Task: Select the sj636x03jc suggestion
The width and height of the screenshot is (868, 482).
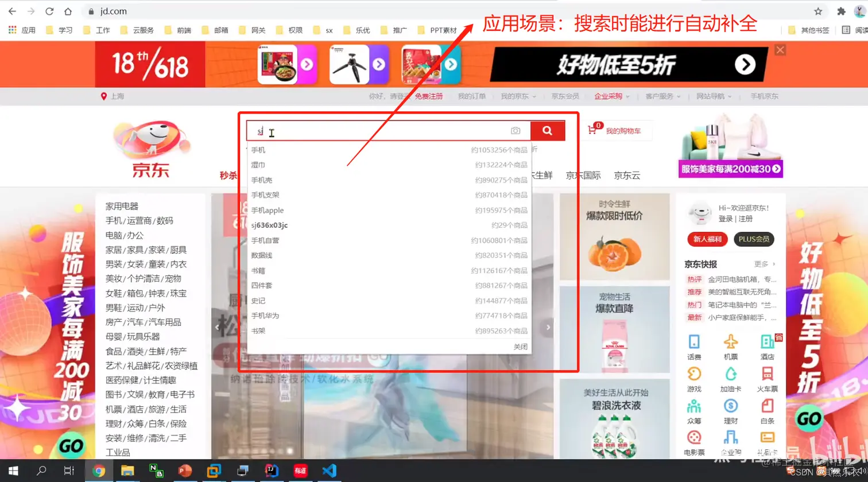Action: tap(389, 225)
